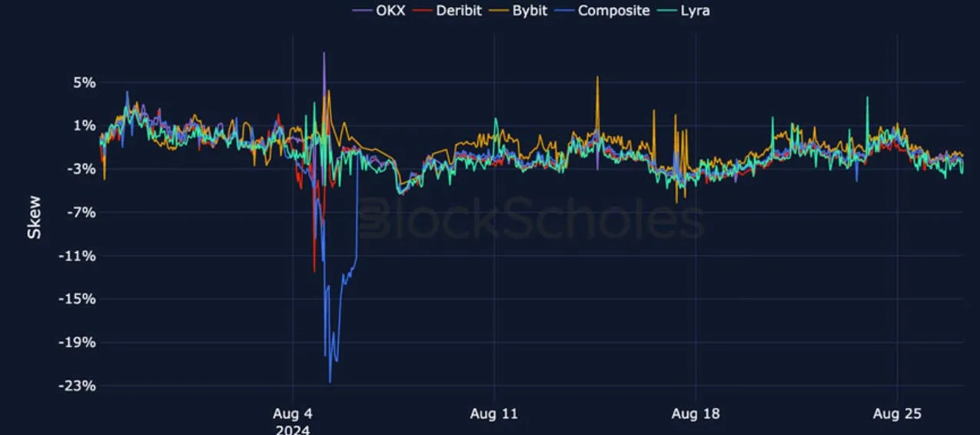The image size is (980, 435).
Task: Toggle the Lyra legend entry
Action: click(x=683, y=11)
